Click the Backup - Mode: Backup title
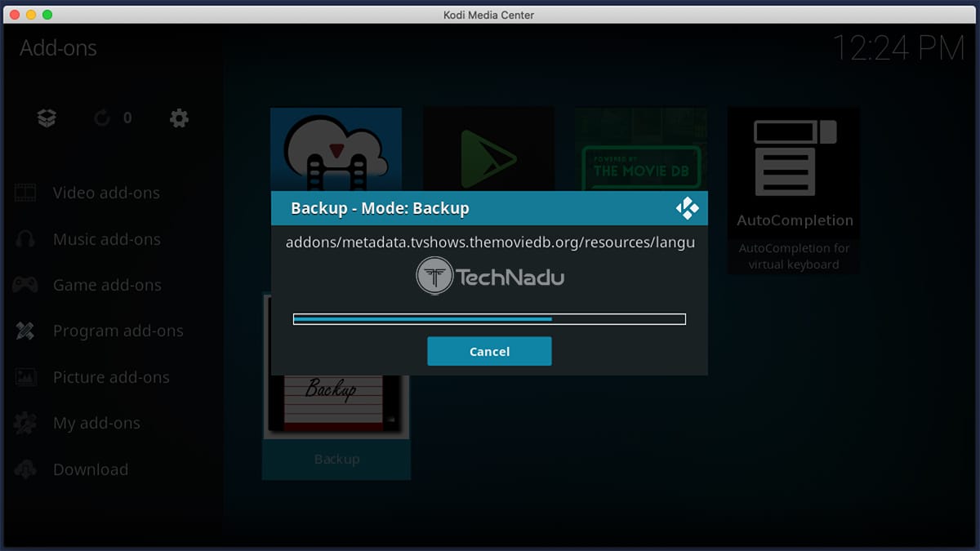The width and height of the screenshot is (980, 551). pos(380,208)
